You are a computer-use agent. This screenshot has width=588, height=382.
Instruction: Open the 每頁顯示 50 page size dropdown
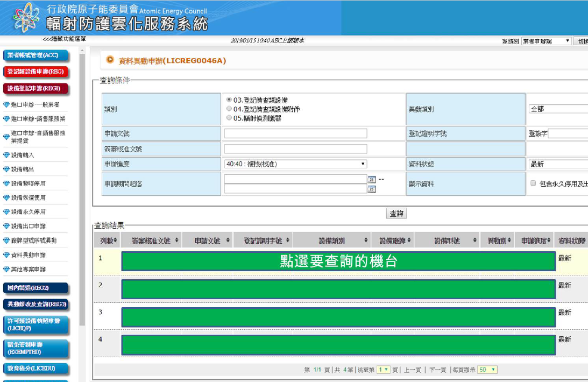coord(487,370)
